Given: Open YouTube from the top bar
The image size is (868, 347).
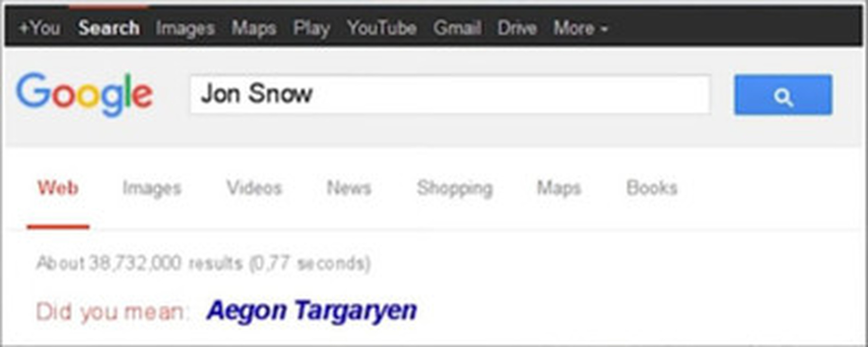Looking at the screenshot, I should click(382, 28).
